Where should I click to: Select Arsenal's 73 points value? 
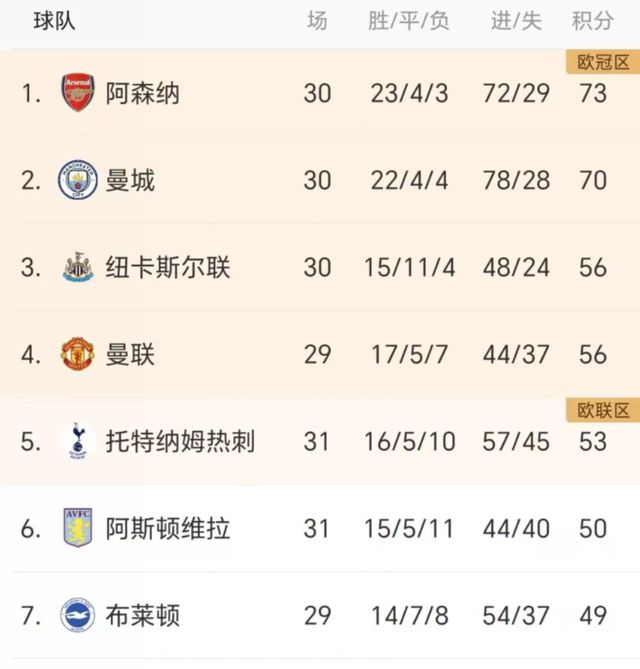[x=593, y=95]
